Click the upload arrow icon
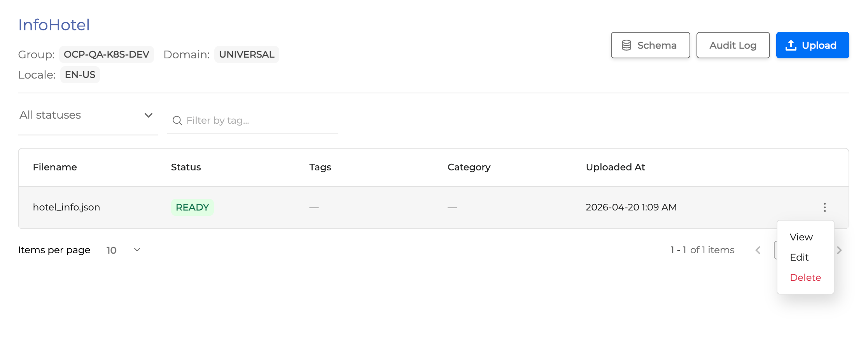The image size is (868, 340). pos(791,45)
